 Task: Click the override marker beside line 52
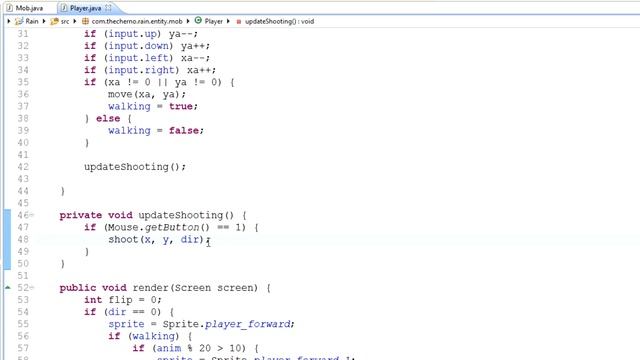pyautogui.click(x=8, y=288)
